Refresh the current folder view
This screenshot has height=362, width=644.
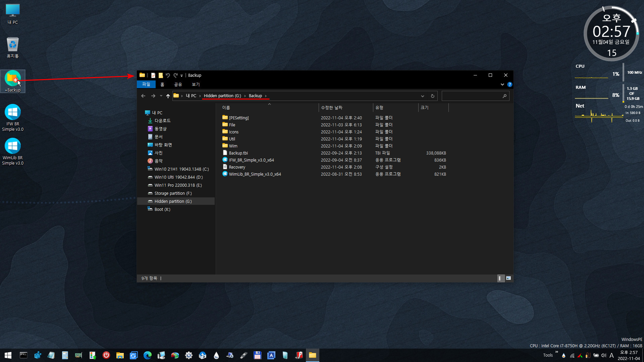coord(433,96)
